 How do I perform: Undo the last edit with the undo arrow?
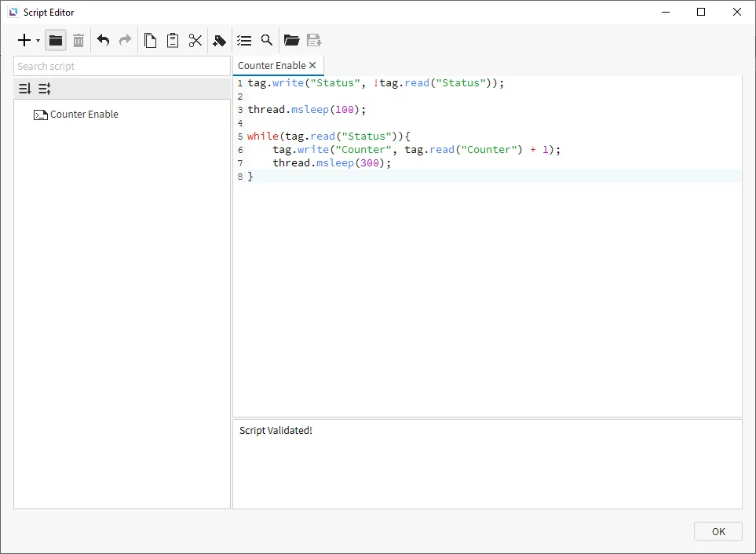coord(103,40)
